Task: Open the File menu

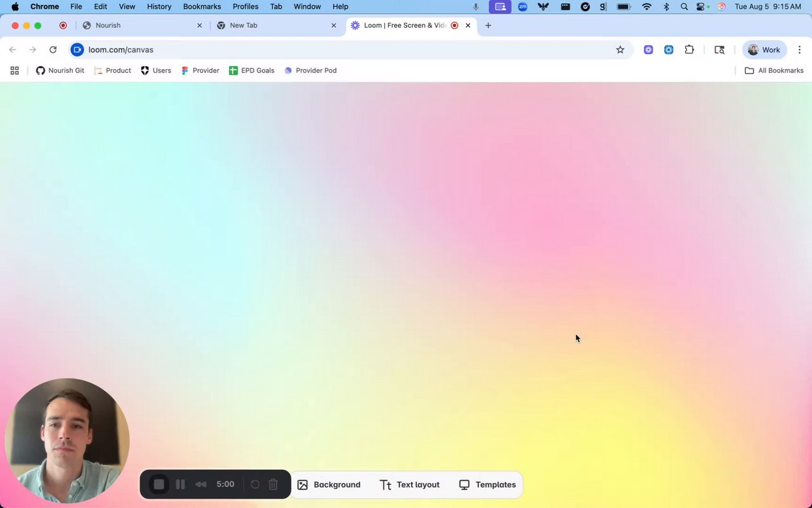Action: 76,6
